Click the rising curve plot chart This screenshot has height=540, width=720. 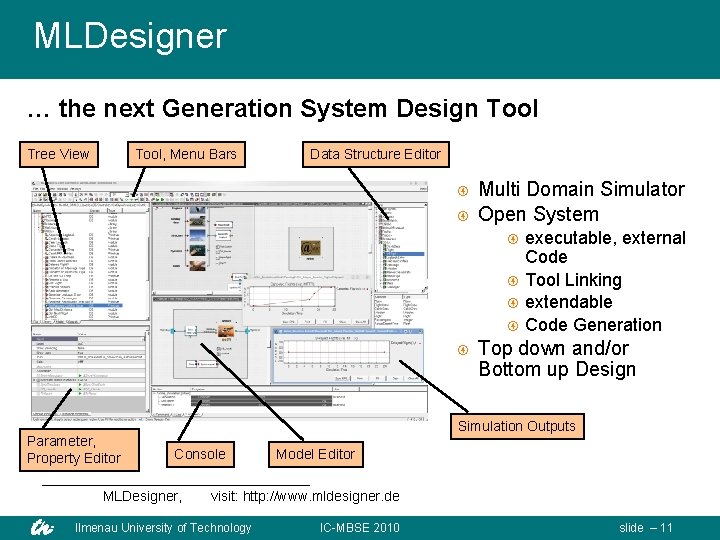(293, 296)
